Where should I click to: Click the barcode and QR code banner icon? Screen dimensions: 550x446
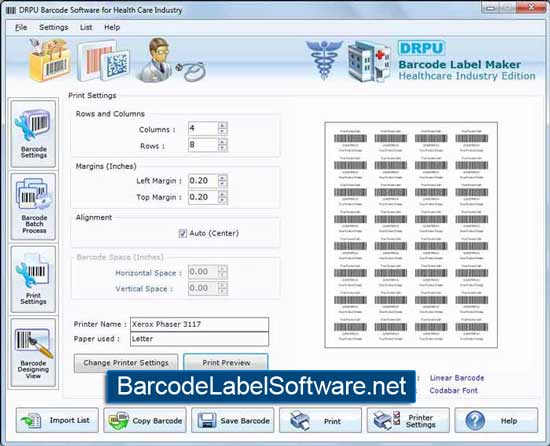[104, 60]
